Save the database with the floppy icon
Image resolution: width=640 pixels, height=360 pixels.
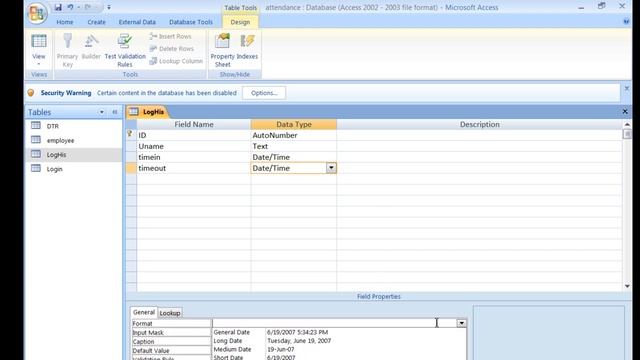pos(58,7)
